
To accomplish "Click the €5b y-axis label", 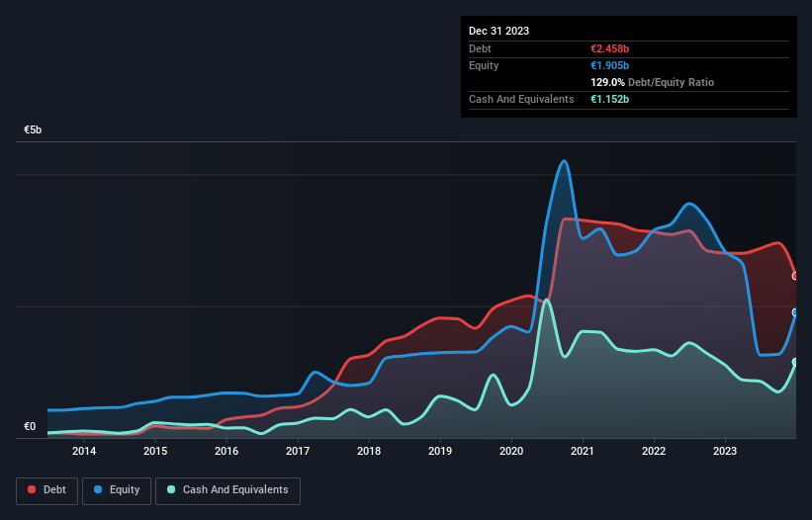I will click(x=33, y=130).
